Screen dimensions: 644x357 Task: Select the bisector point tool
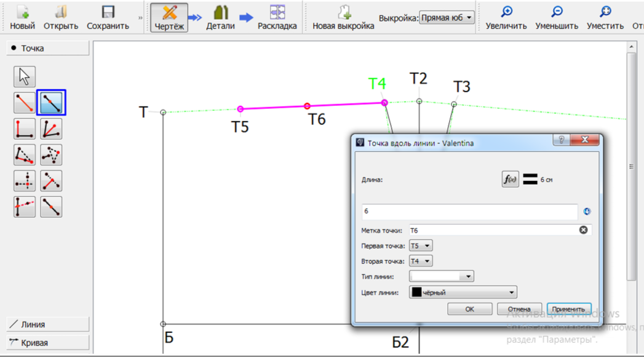(x=51, y=129)
